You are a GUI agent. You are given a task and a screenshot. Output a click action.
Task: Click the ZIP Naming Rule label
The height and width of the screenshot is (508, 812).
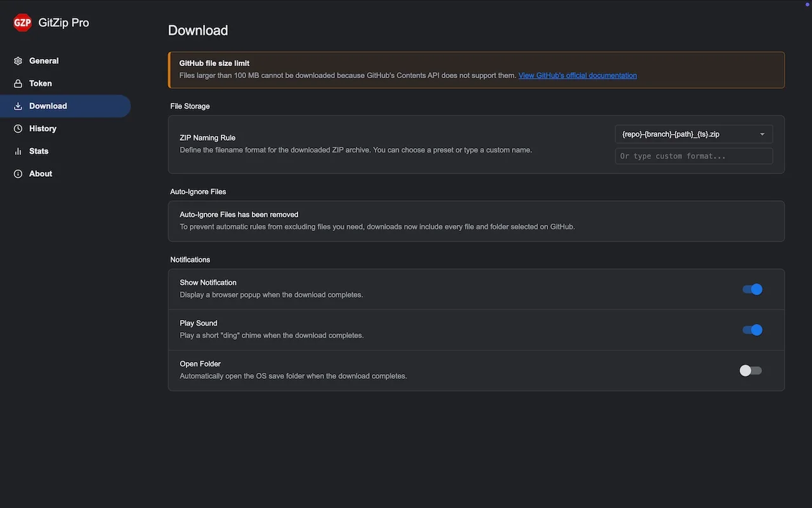coord(207,138)
